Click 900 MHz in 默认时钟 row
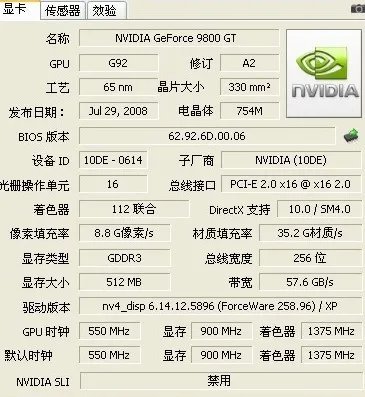 tap(221, 355)
